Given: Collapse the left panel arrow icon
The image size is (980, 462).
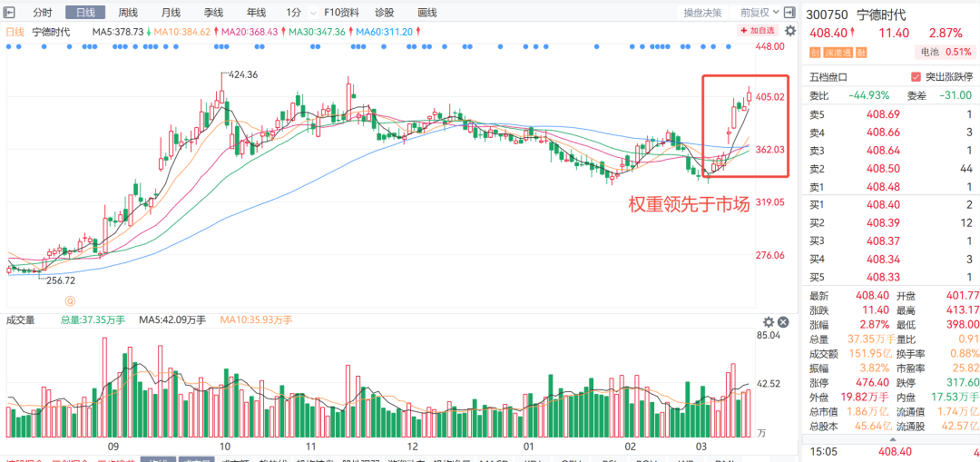Looking at the screenshot, I should click(11, 13).
